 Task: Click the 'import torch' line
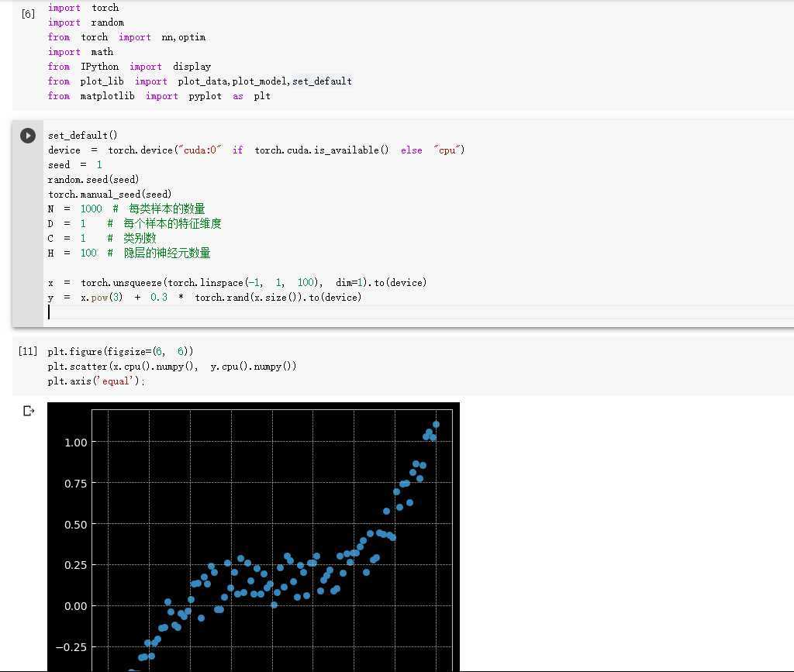click(84, 8)
